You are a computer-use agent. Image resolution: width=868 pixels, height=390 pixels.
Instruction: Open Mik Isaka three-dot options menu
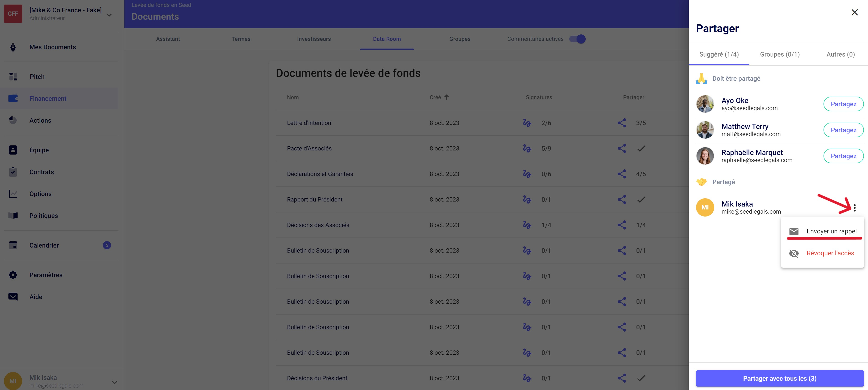coord(855,207)
